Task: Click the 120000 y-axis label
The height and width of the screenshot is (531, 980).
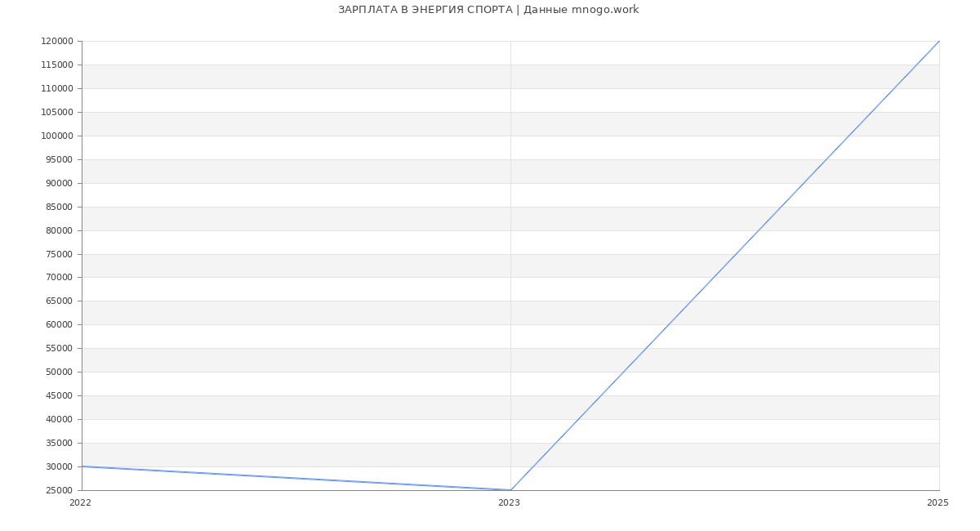Action: 57,42
